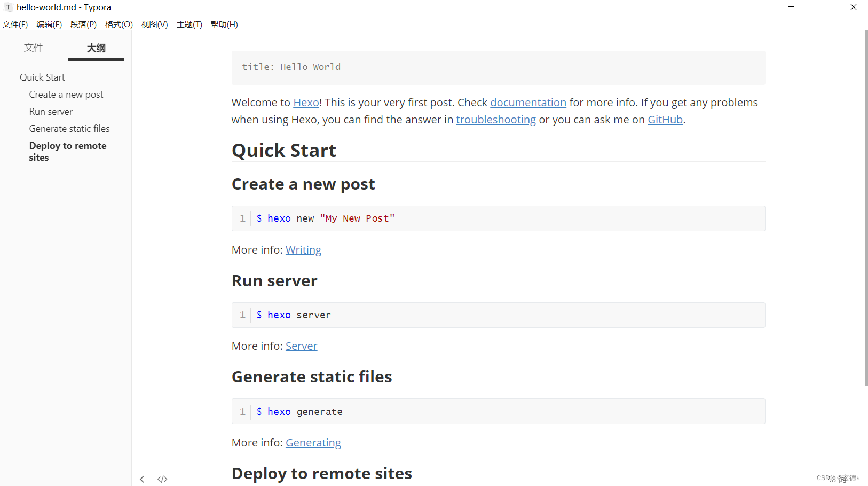The image size is (868, 486).
Task: Click the Deploy to remote sites heading
Action: 322,474
